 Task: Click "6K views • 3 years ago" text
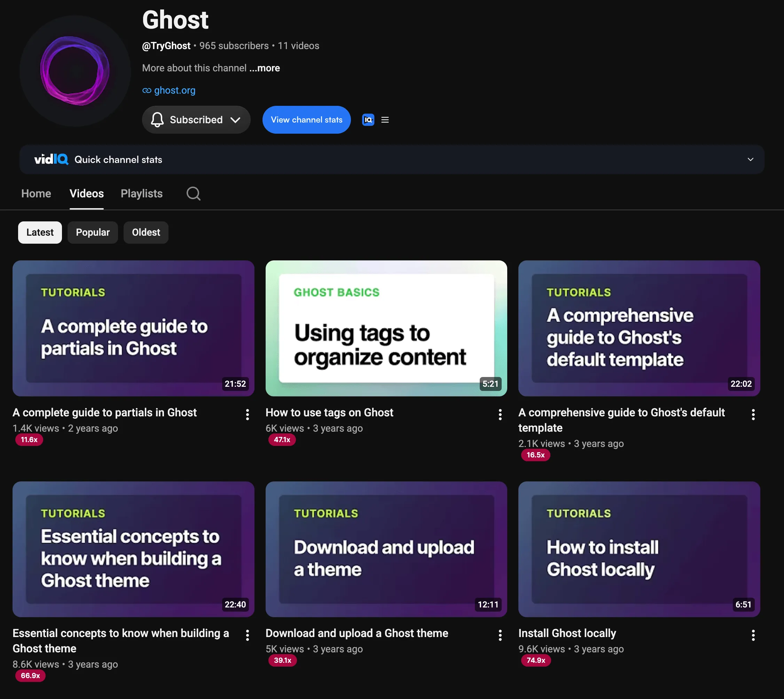click(x=314, y=428)
